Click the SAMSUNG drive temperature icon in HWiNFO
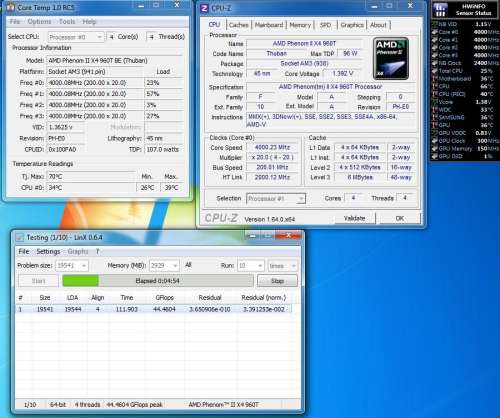This screenshot has width=500, height=418. coord(434,117)
